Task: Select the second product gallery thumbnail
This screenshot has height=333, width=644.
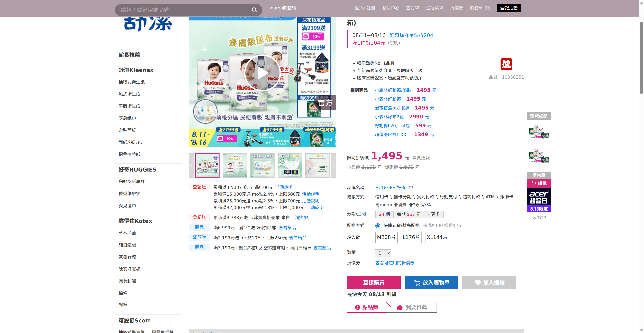Action: [235, 165]
